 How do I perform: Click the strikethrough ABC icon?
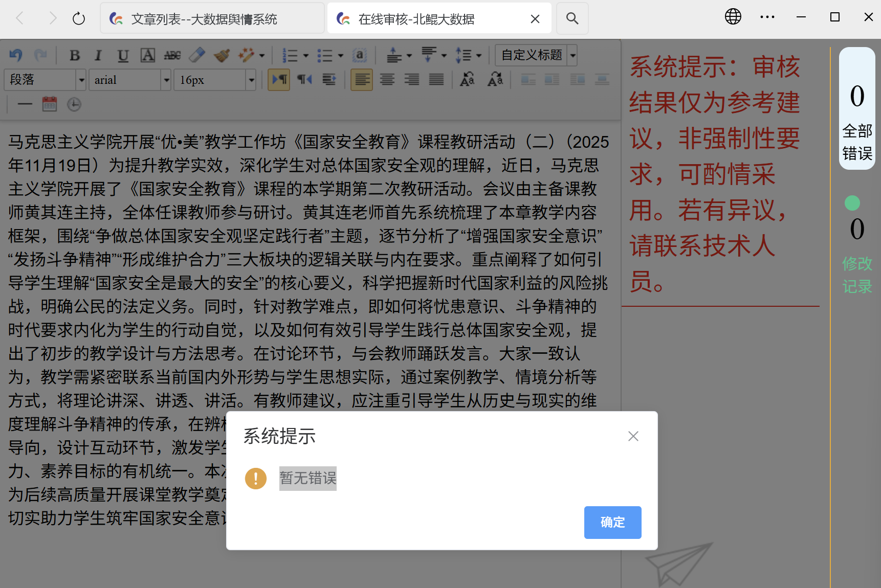pyautogui.click(x=172, y=55)
